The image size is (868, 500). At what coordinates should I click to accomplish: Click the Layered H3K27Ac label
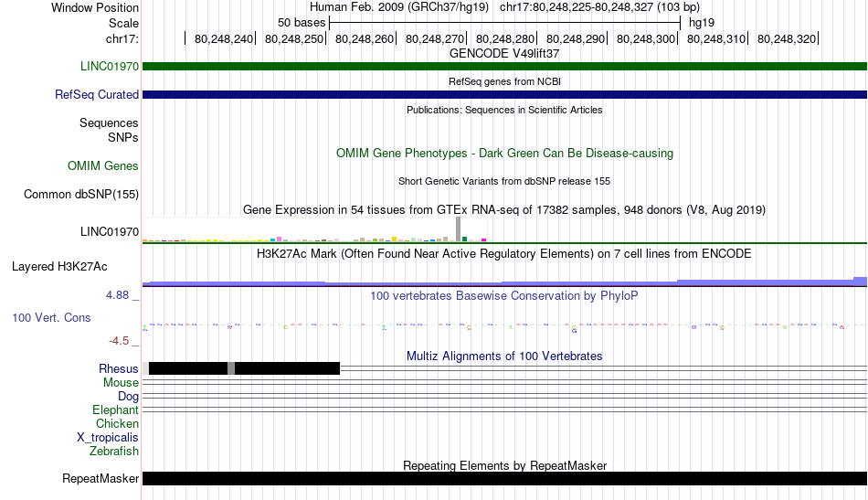click(59, 267)
